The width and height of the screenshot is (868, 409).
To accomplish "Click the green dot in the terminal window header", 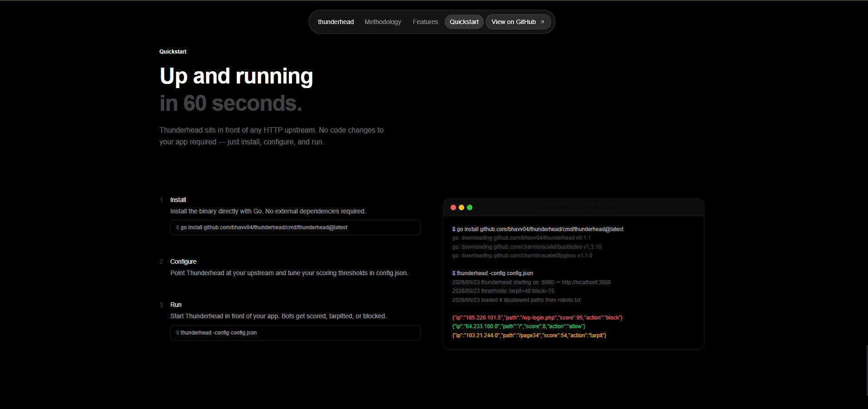I will pyautogui.click(x=470, y=207).
